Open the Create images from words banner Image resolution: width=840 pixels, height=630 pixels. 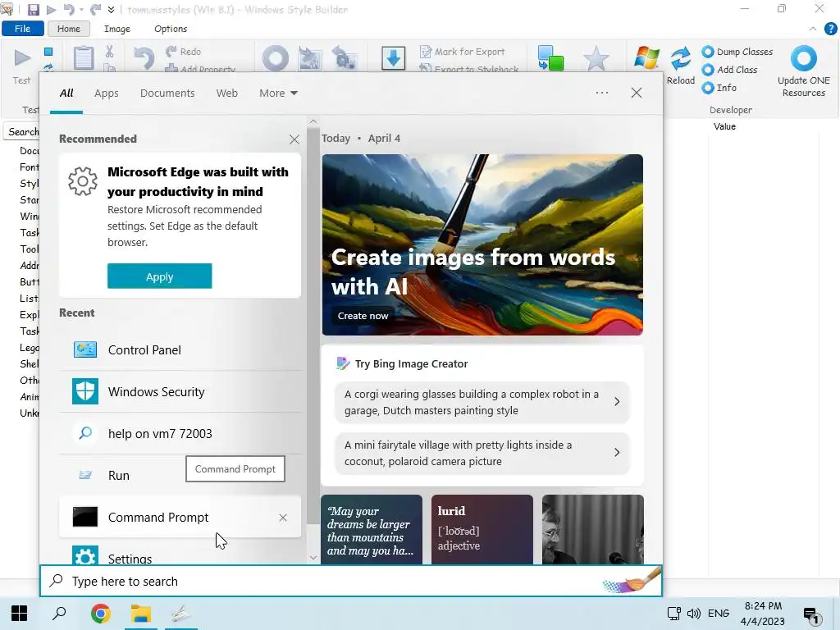(x=482, y=244)
